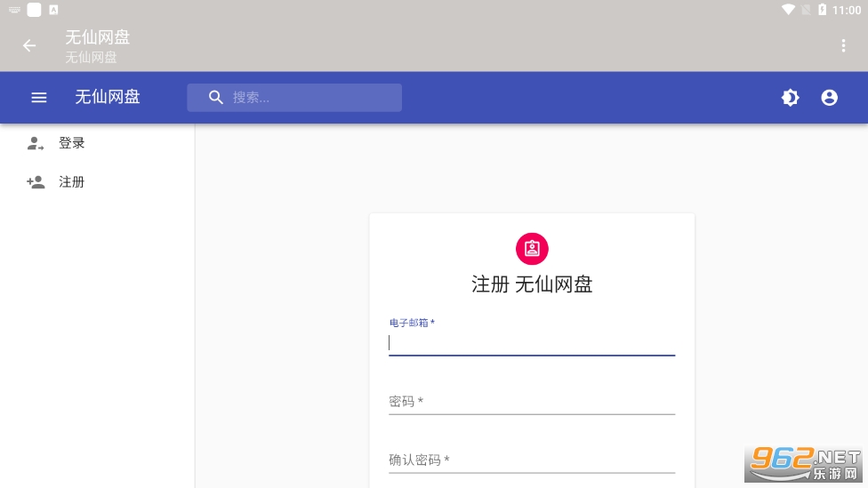
Task: Toggle dark mode with the brightness icon
Action: click(790, 98)
